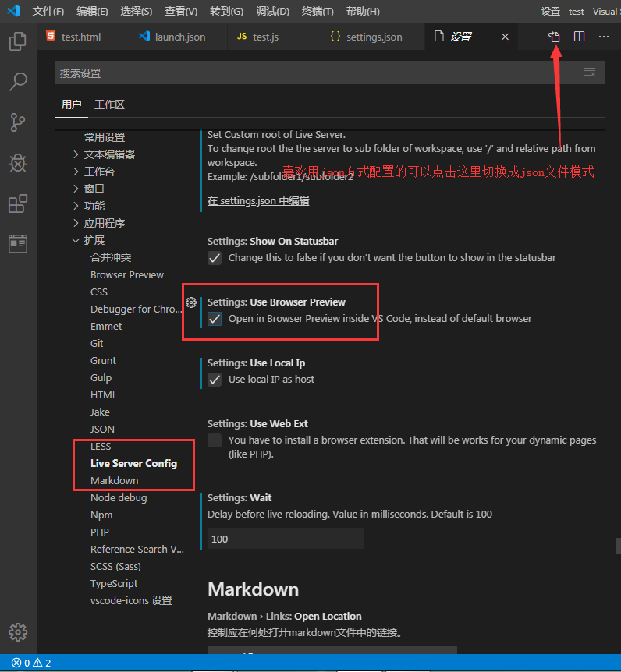The width and height of the screenshot is (621, 672).
Task: Select 合并冲突 in the extensions list
Action: [x=111, y=257]
